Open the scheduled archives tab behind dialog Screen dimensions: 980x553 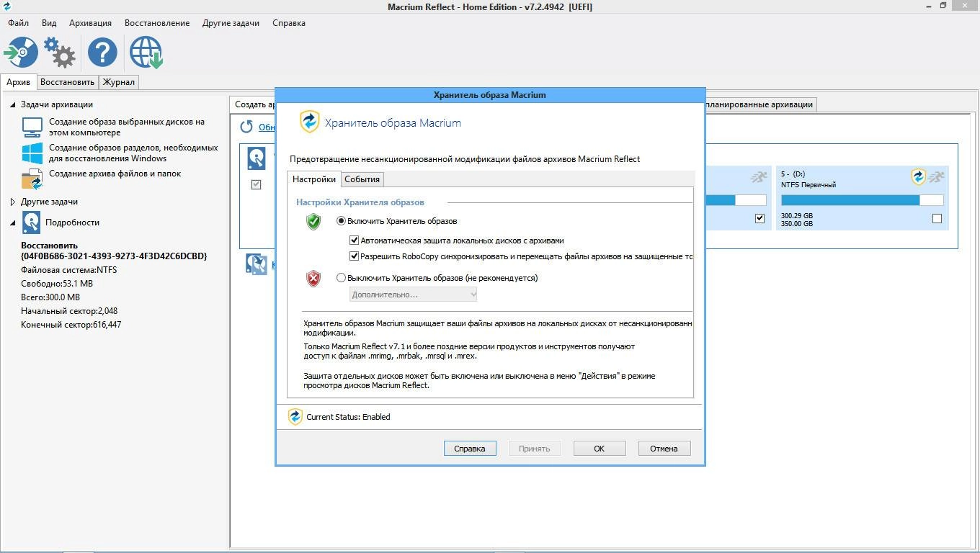761,104
